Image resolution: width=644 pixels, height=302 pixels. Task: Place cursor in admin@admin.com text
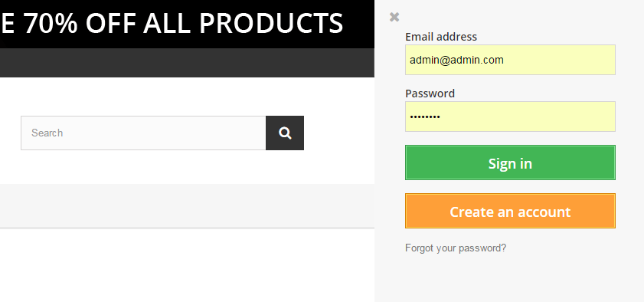point(456,60)
